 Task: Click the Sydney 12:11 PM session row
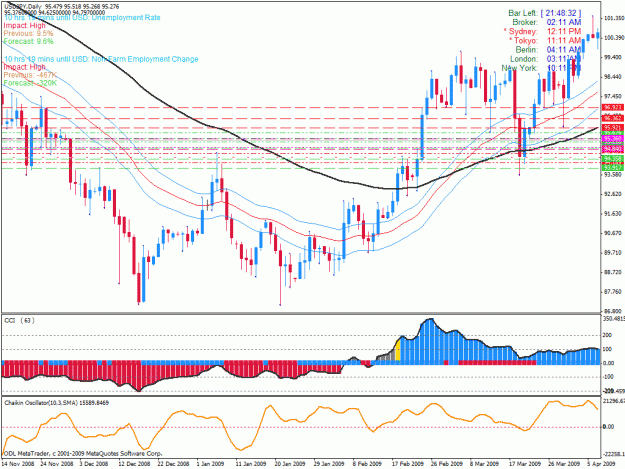(542, 31)
